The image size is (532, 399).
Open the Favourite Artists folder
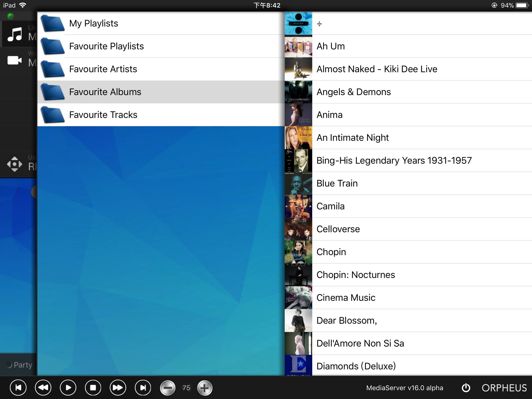click(161, 69)
